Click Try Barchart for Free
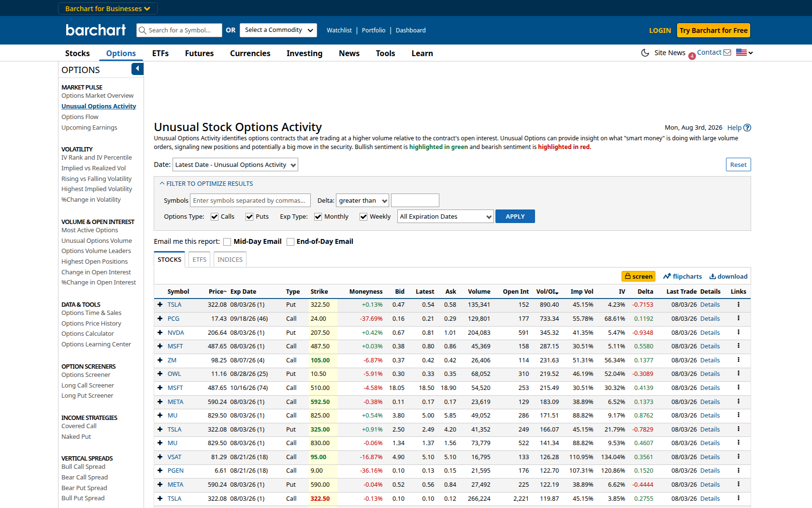 point(713,30)
